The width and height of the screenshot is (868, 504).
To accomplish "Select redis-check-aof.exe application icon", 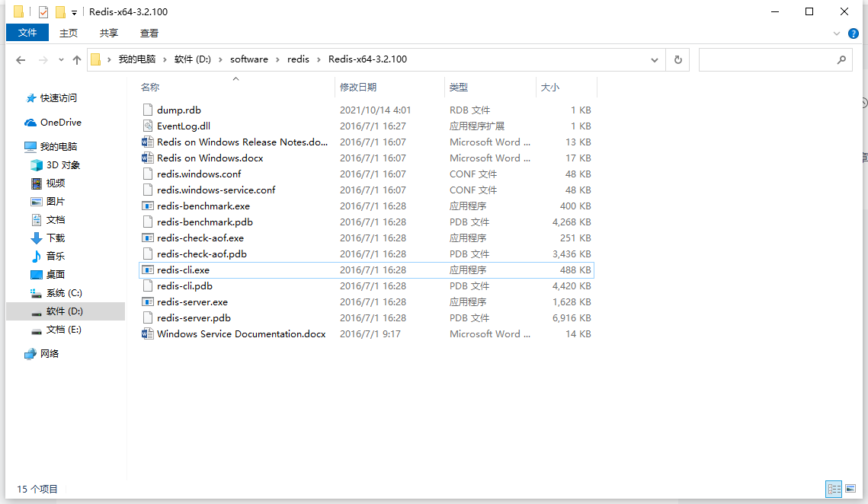I will pyautogui.click(x=147, y=238).
